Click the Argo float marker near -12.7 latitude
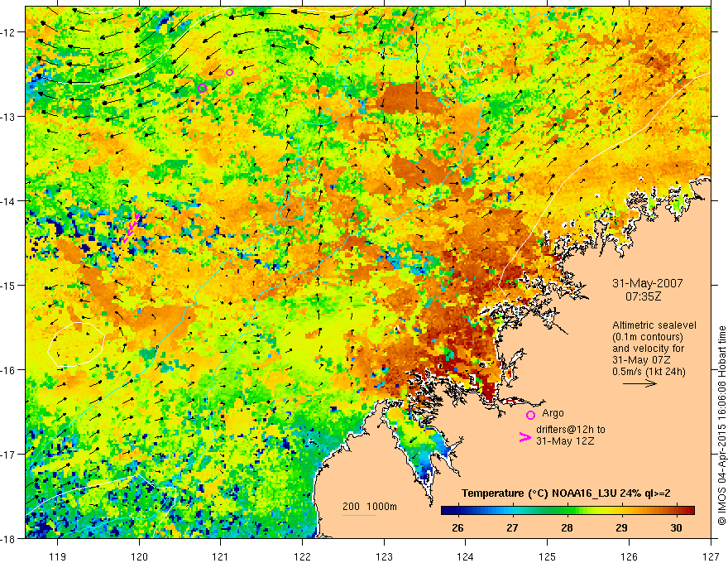This screenshot has width=728, height=563. coord(202,89)
